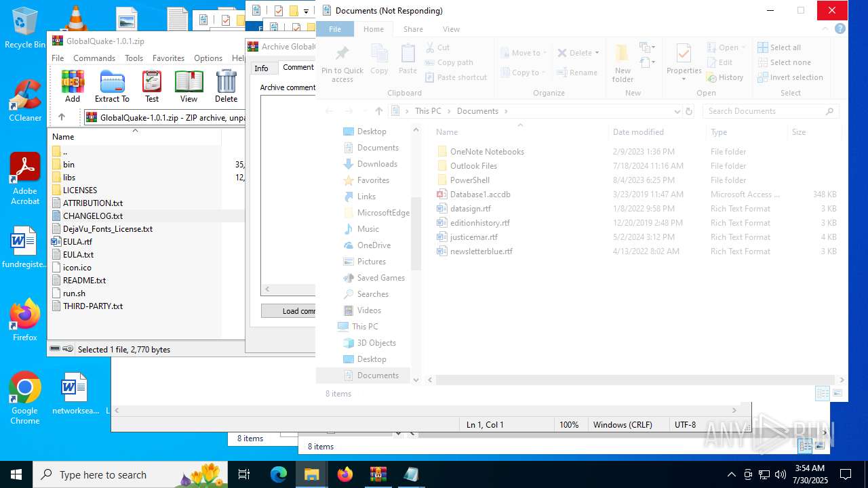Expand the Open dropdown in ribbon
The image size is (868, 488).
[744, 47]
